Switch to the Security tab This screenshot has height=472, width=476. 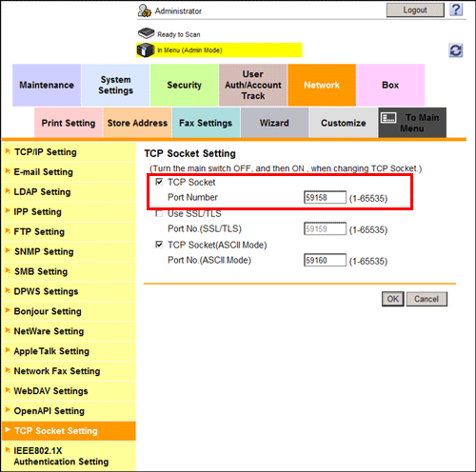tap(184, 85)
